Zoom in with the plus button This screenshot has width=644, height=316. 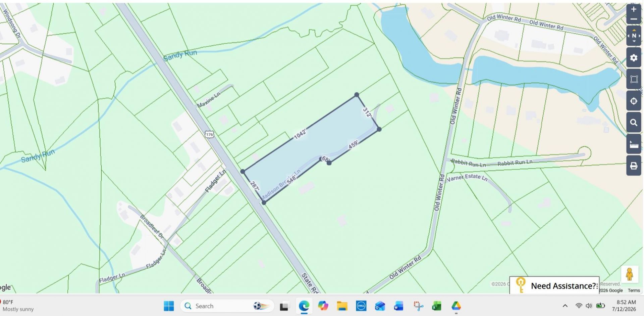pyautogui.click(x=633, y=9)
